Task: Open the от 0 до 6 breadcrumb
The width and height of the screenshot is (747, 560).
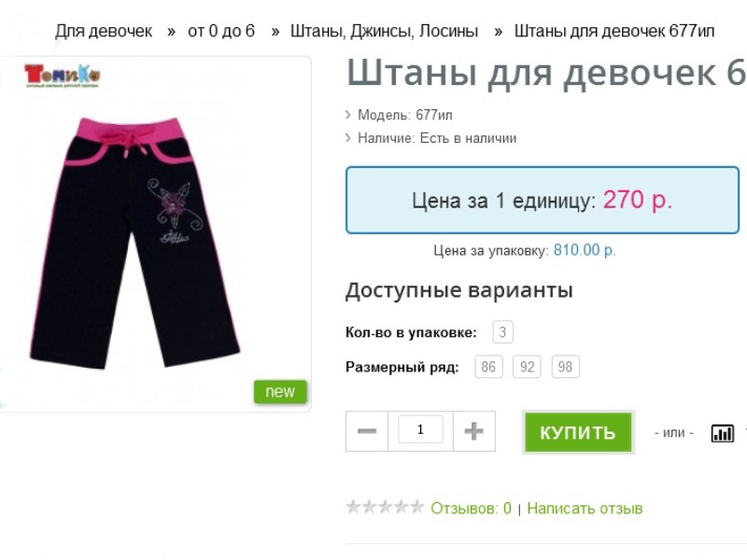Action: 221,31
